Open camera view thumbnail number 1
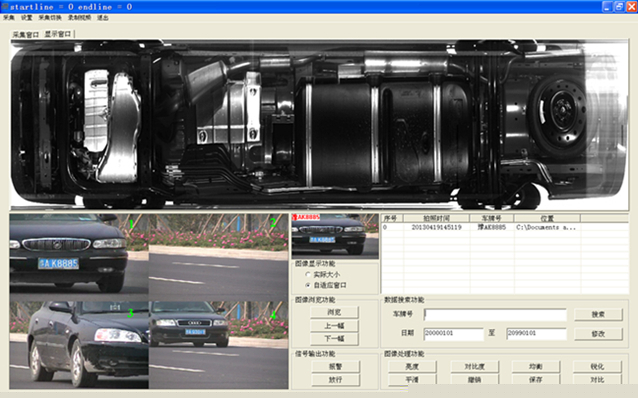Image resolution: width=638 pixels, height=398 pixels. coord(79,254)
